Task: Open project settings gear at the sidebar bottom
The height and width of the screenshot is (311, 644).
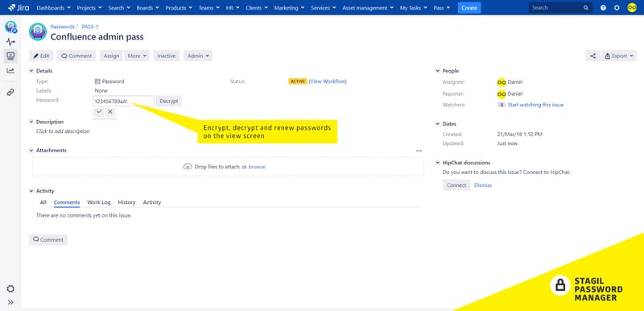Action: point(10,288)
